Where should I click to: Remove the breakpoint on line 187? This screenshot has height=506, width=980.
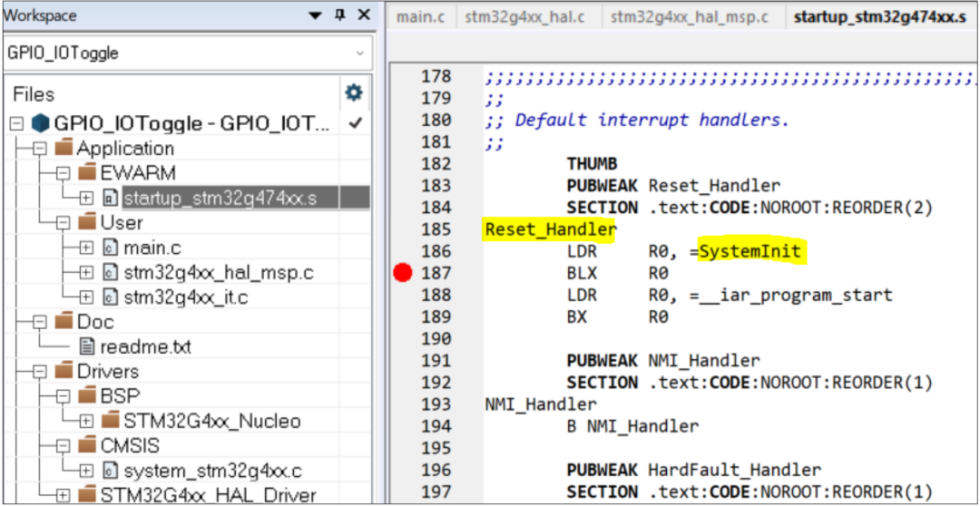coord(404,273)
